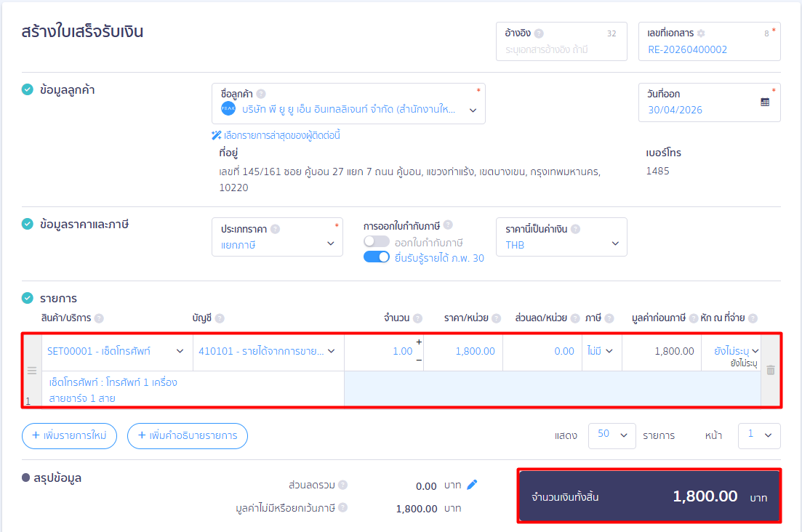Open the ประเภทราคา dropdown
The image size is (802, 532).
pos(277,245)
